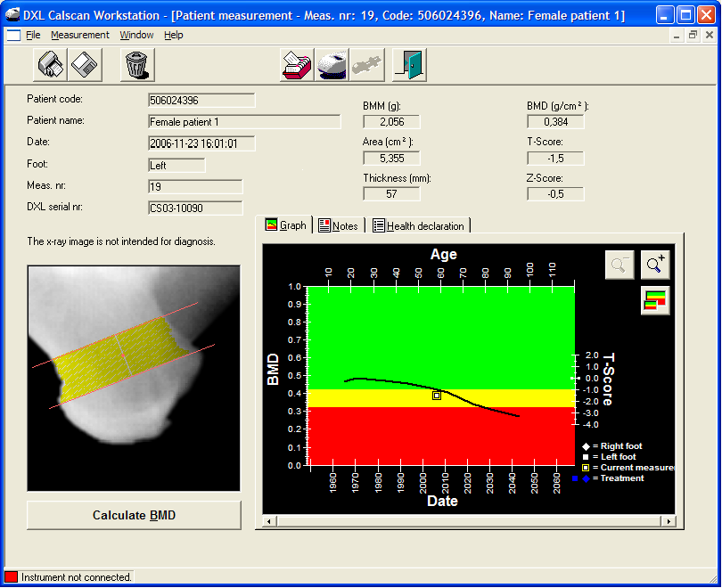Click the colored zones toggle icon on the graph
Image resolution: width=722 pixels, height=588 pixels.
(655, 300)
